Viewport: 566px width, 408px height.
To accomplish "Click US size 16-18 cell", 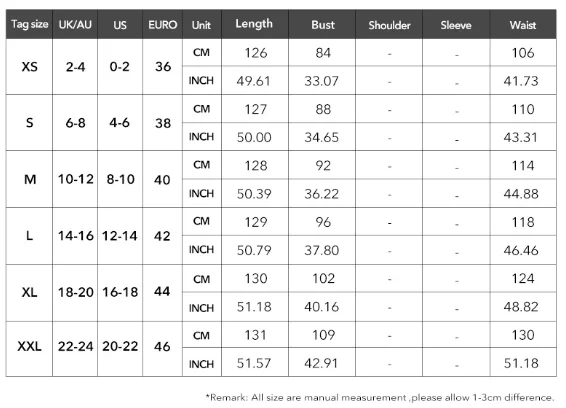I will coord(120,292).
